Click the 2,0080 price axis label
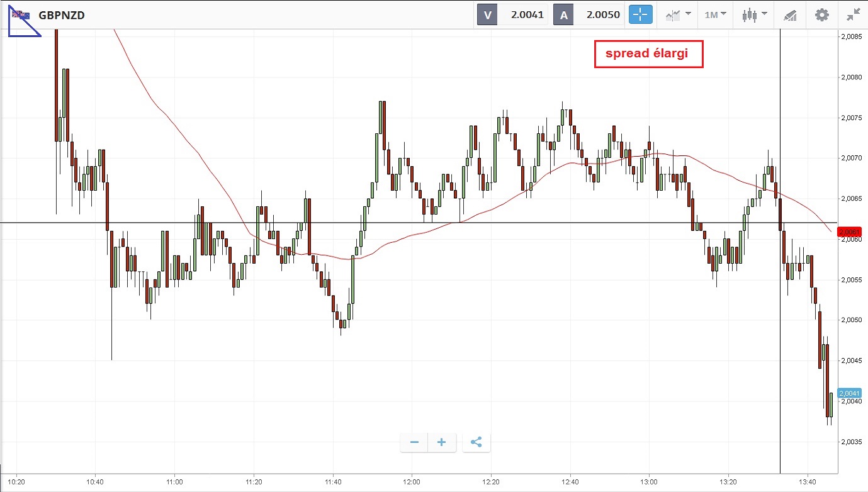This screenshot has width=868, height=492. tap(852, 77)
